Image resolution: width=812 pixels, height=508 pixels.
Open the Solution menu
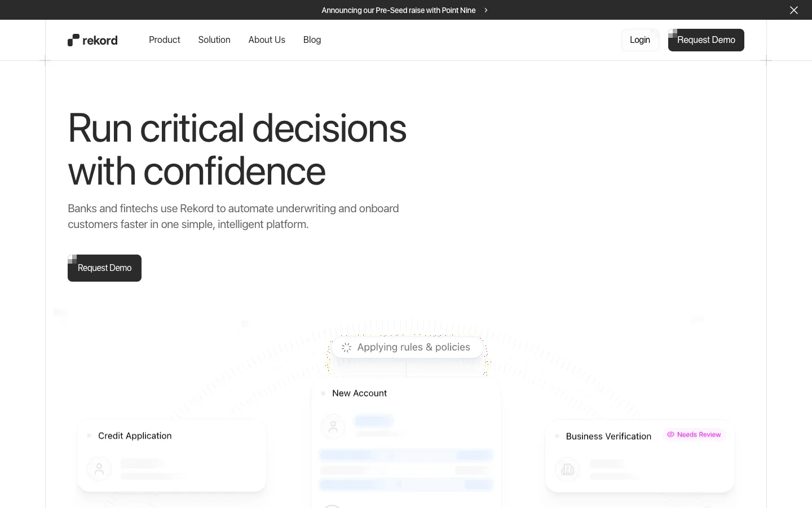point(214,40)
